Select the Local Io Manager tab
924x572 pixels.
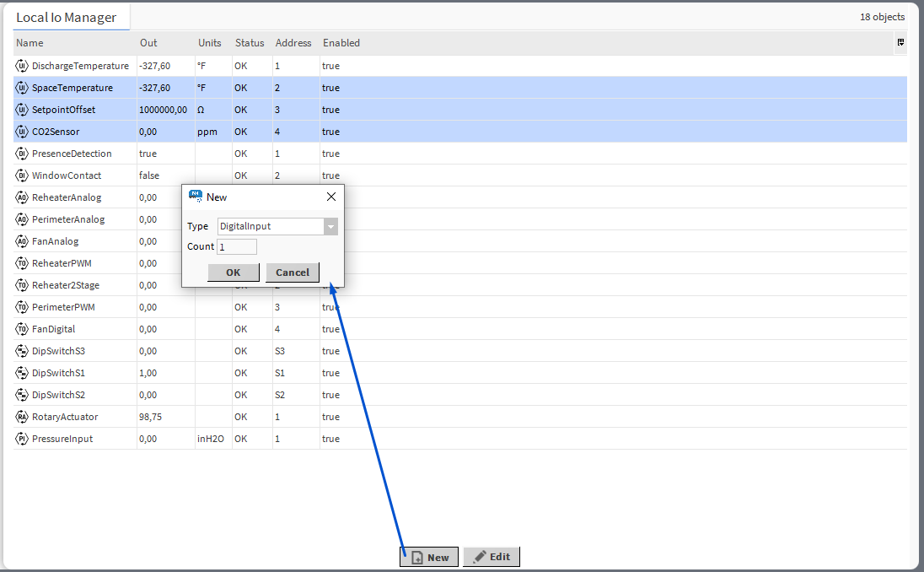[x=66, y=17]
